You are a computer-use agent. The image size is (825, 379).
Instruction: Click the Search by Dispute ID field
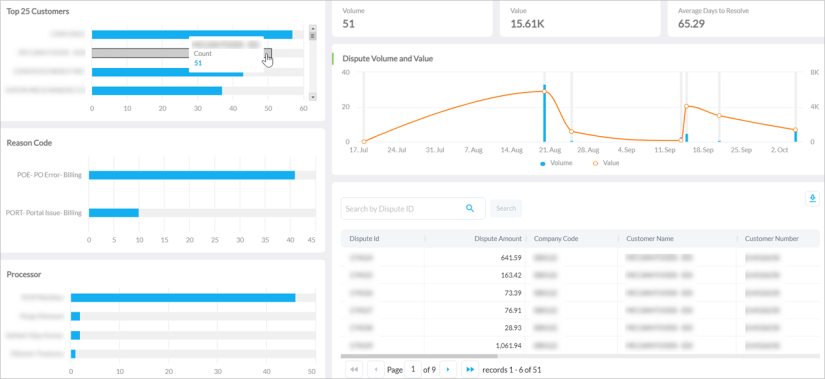[413, 208]
